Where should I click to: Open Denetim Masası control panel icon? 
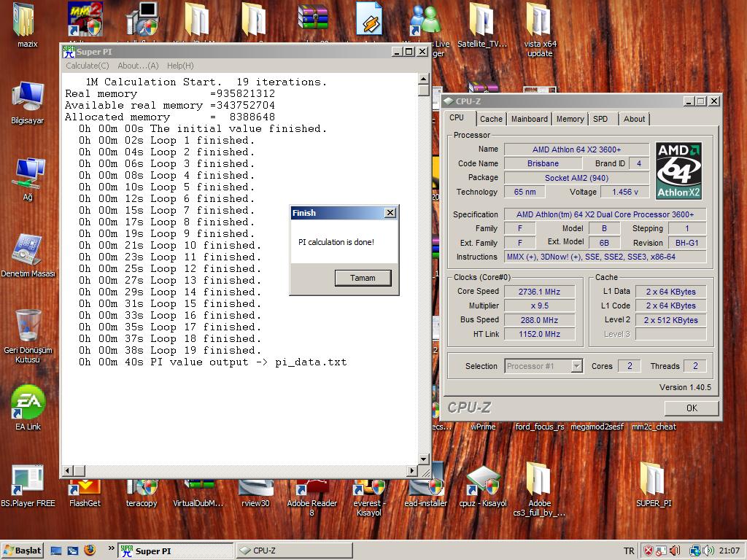(28, 250)
